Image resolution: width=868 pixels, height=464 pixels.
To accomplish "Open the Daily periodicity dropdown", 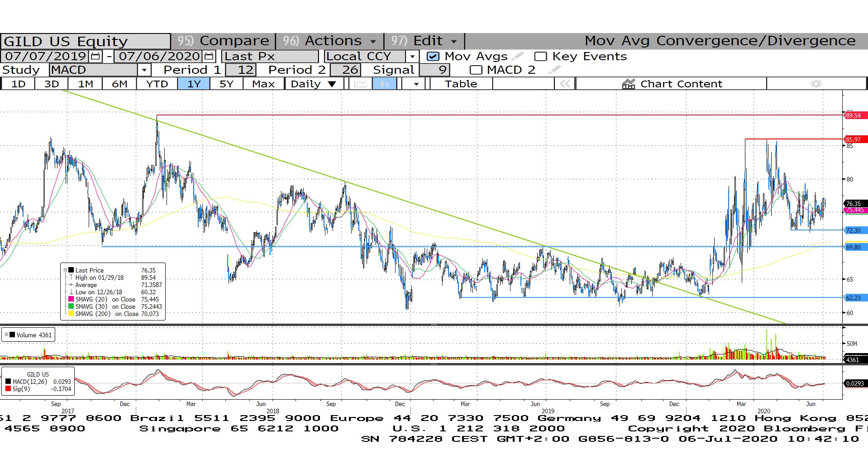I will click(x=314, y=84).
